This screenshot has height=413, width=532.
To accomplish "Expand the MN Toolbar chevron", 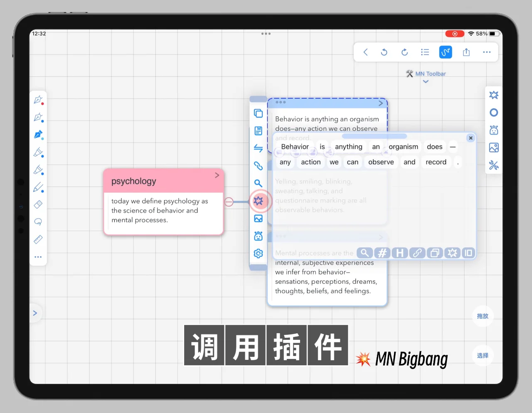I will pyautogui.click(x=426, y=81).
